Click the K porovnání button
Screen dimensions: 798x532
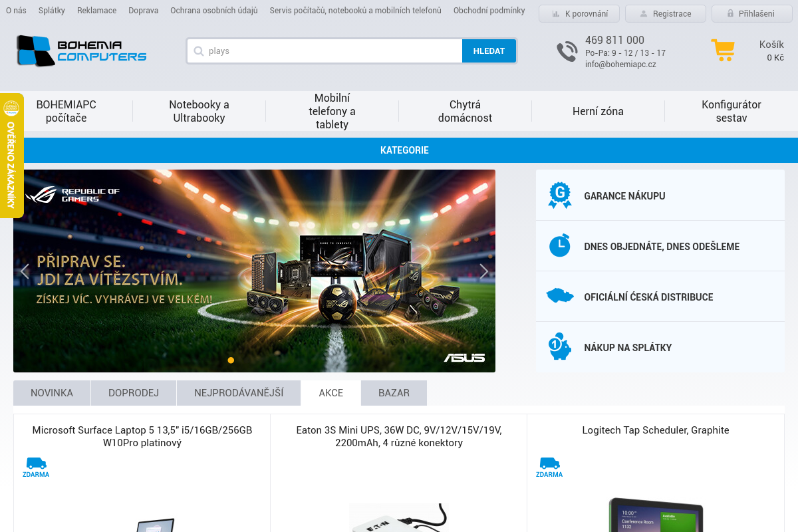point(579,13)
